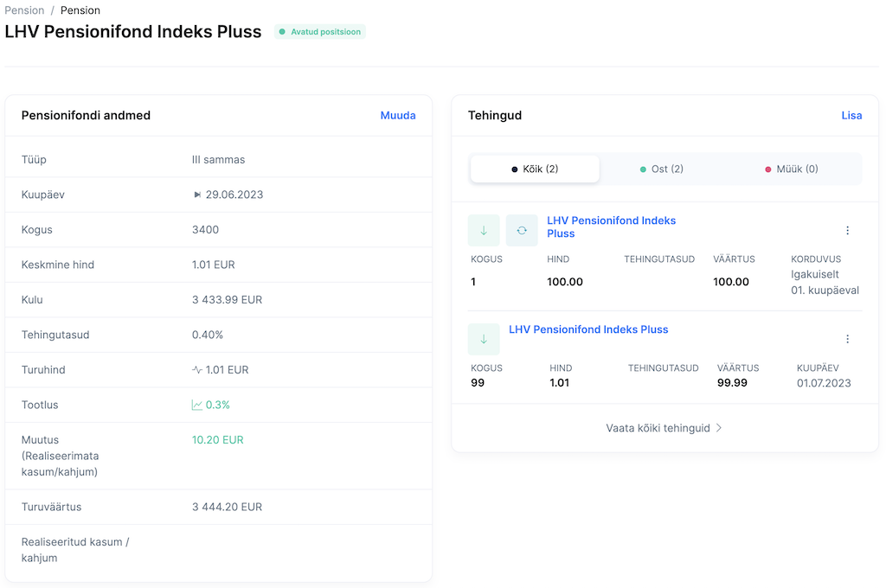Click the Avatud positsioon status badge
Image resolution: width=886 pixels, height=588 pixels.
coord(320,32)
